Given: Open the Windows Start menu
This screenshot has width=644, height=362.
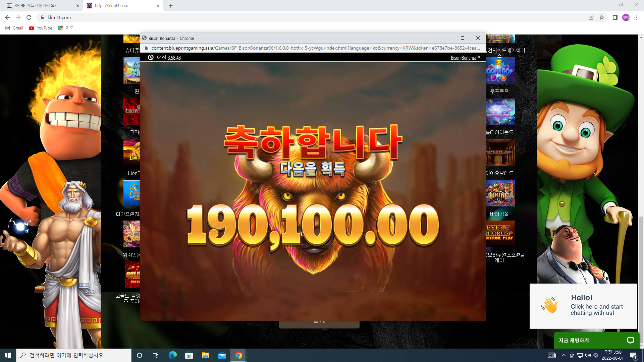Looking at the screenshot, I should pyautogui.click(x=8, y=355).
